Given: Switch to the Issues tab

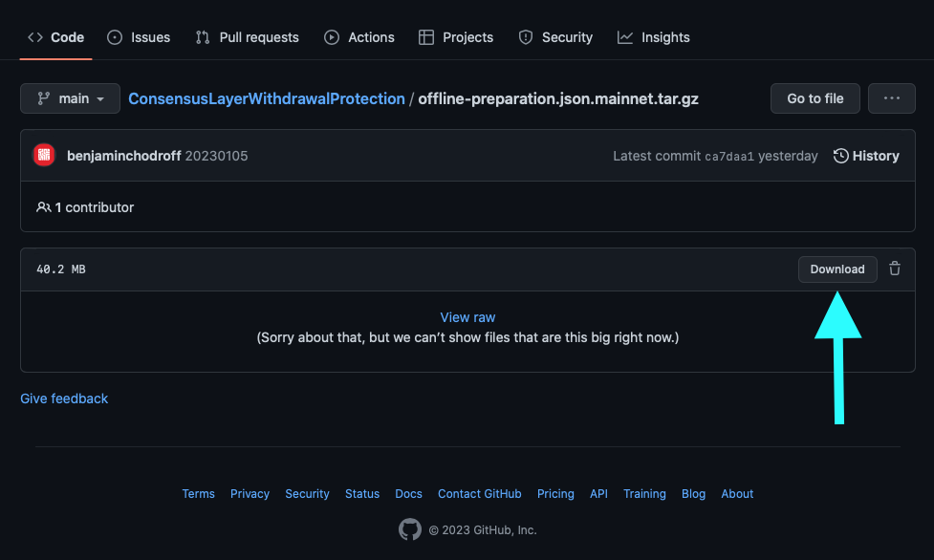Looking at the screenshot, I should click(139, 37).
